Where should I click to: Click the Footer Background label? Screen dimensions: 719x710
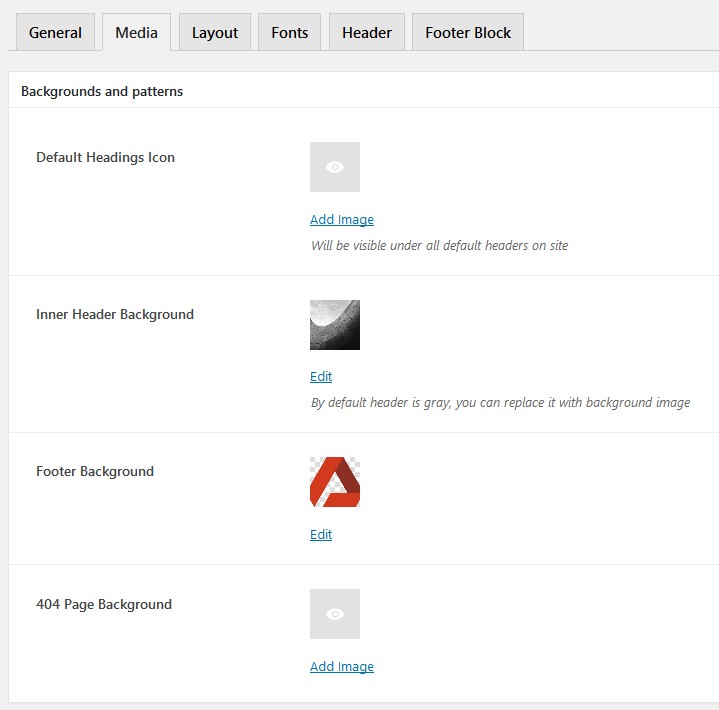[x=95, y=471]
